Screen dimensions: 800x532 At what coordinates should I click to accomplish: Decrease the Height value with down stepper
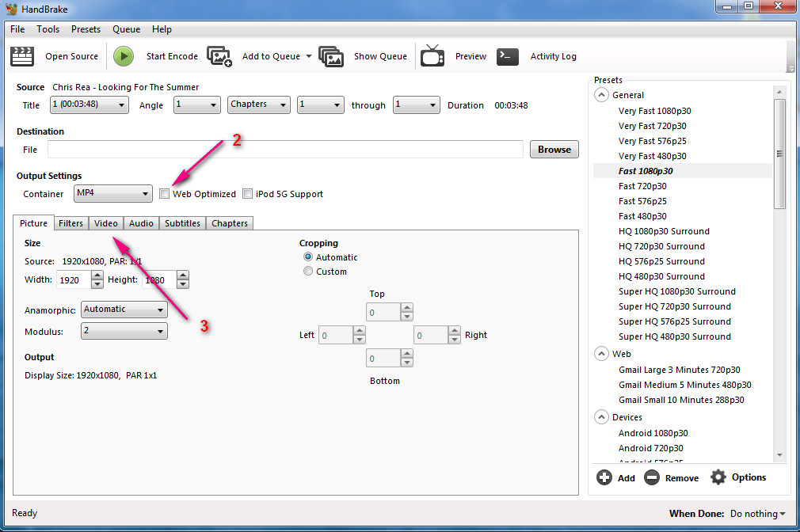tap(183, 283)
